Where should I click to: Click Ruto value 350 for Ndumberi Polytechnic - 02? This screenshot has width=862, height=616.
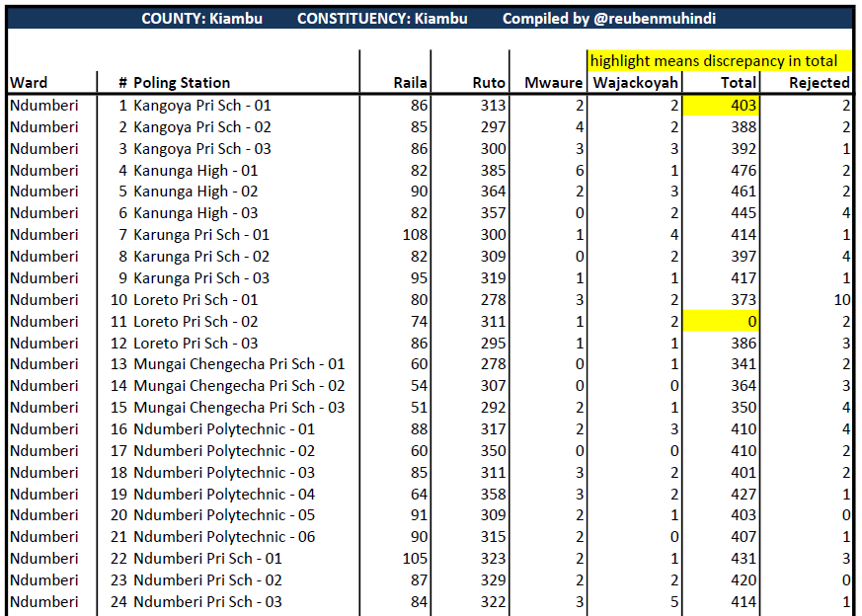click(493, 450)
